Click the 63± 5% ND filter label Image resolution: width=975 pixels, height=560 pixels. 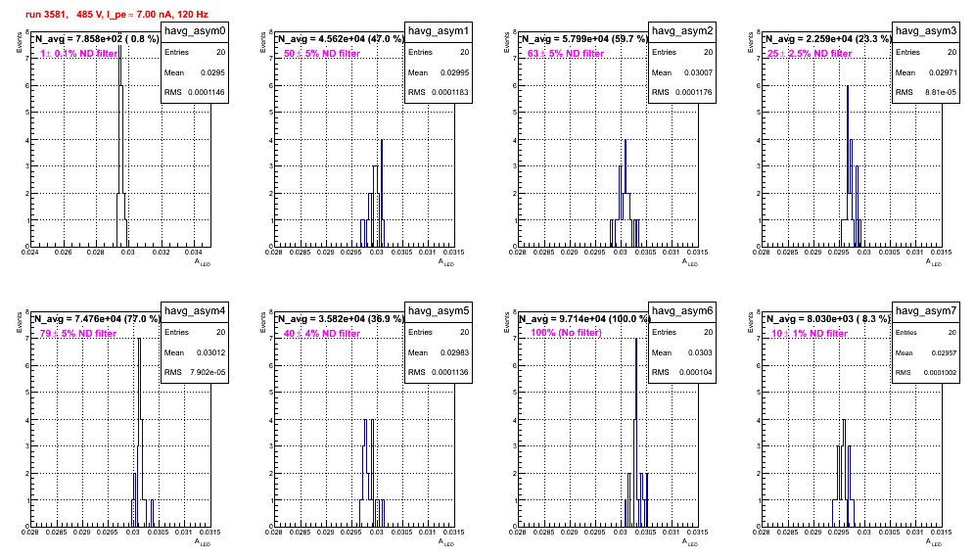point(566,54)
